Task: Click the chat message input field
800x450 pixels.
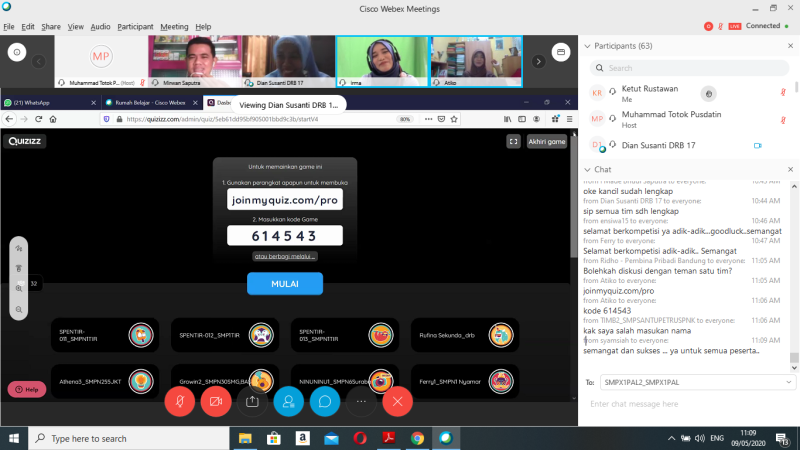Action: coord(689,404)
